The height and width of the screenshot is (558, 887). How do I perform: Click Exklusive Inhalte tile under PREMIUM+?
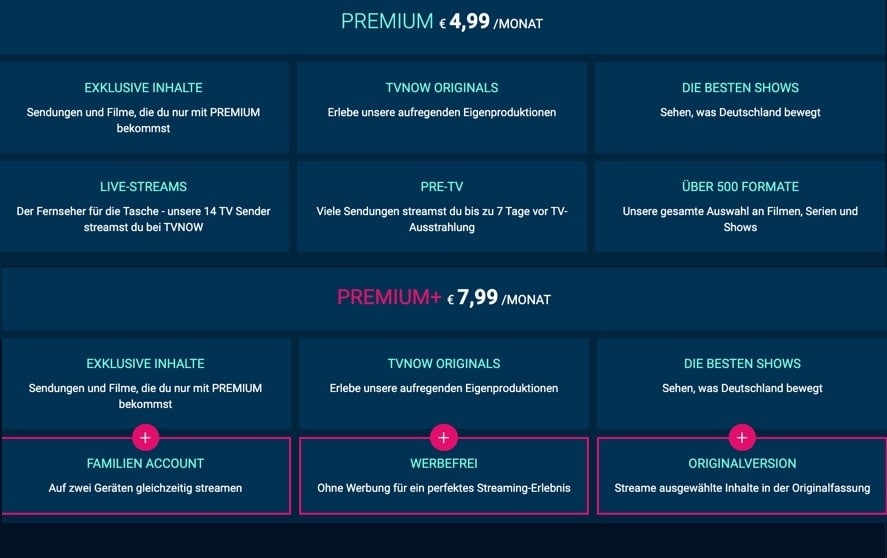coord(146,383)
